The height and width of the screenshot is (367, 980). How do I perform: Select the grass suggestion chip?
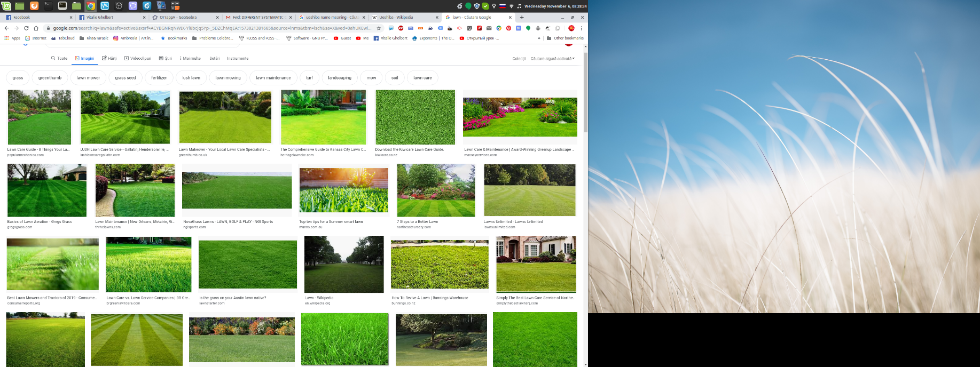[18, 78]
